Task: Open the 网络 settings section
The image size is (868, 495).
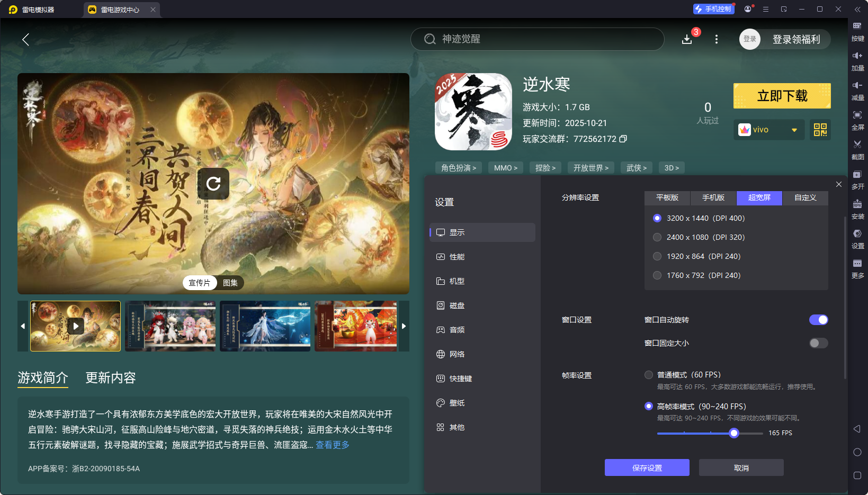Action: coord(482,354)
